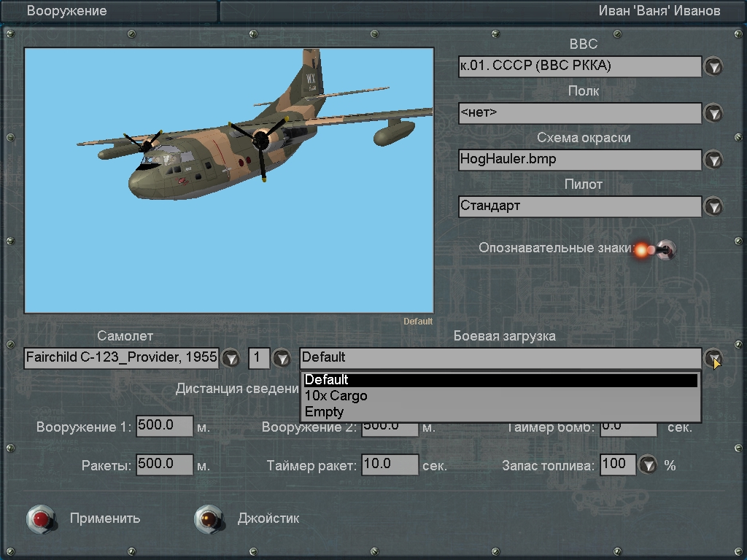Open the Самолет aircraft list arrow
The height and width of the screenshot is (560, 747).
(231, 358)
